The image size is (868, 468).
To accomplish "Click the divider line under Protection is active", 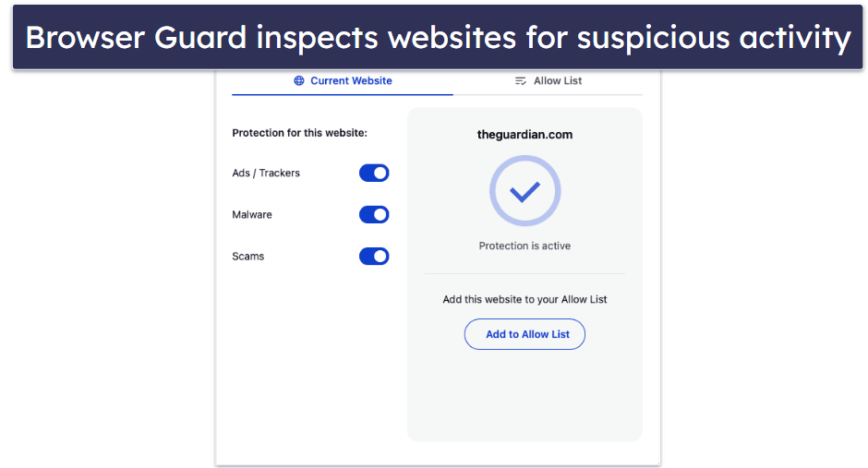I will (x=524, y=274).
